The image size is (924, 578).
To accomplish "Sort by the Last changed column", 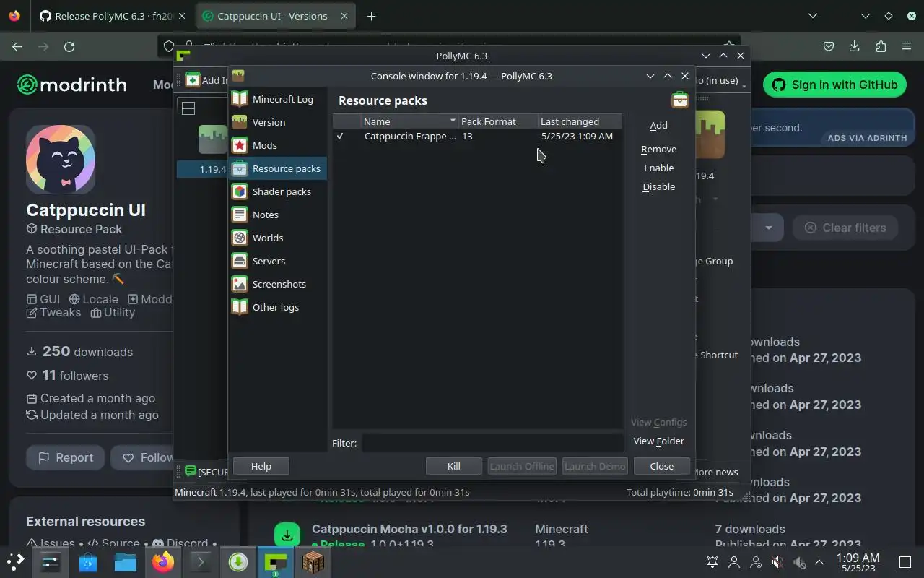I will pyautogui.click(x=580, y=121).
